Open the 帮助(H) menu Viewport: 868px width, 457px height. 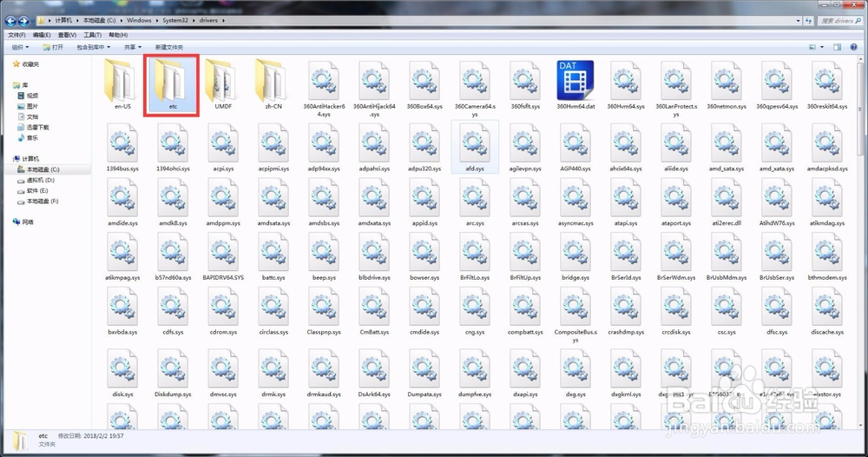(x=118, y=35)
